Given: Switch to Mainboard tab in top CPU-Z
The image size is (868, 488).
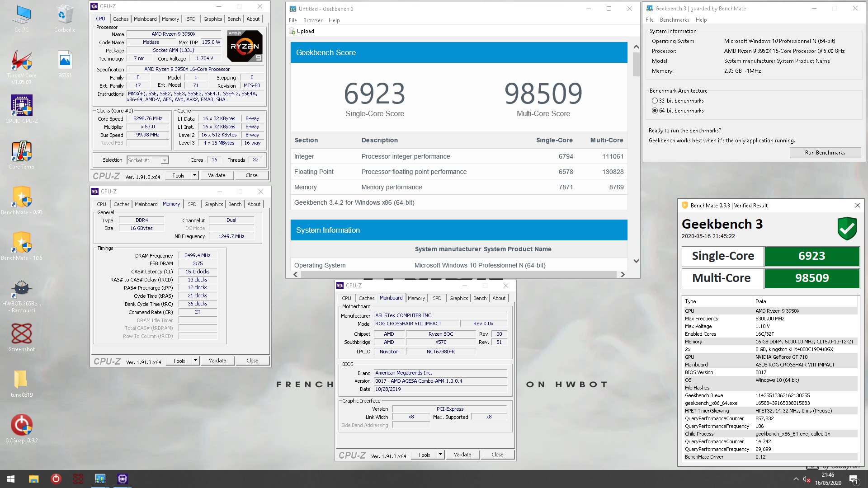Looking at the screenshot, I should (x=145, y=19).
